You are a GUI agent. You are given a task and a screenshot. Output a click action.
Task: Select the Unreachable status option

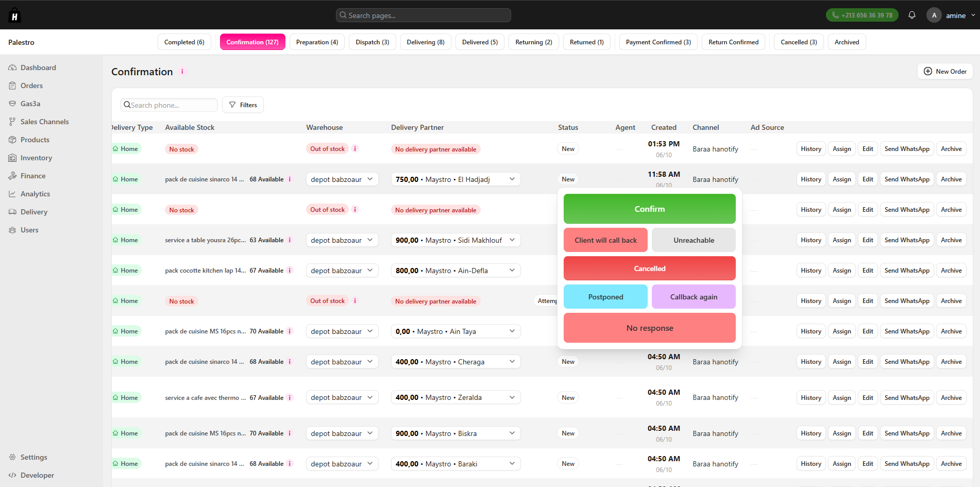pyautogui.click(x=694, y=240)
